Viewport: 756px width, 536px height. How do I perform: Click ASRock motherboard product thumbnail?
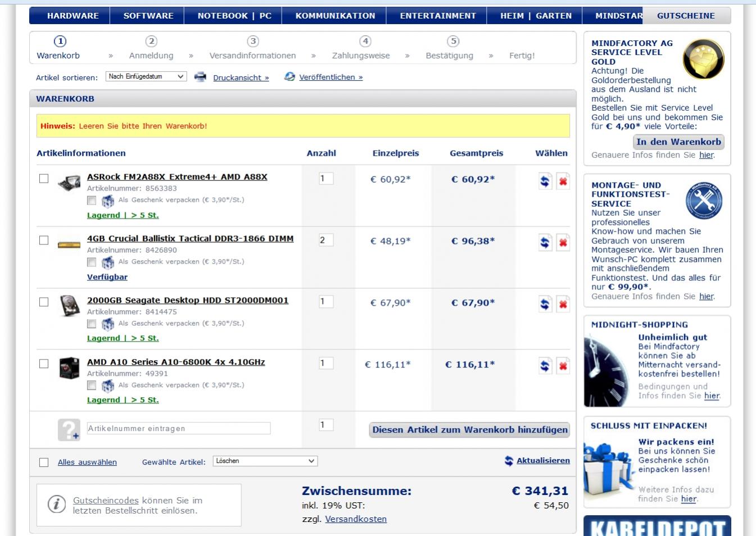[69, 183]
